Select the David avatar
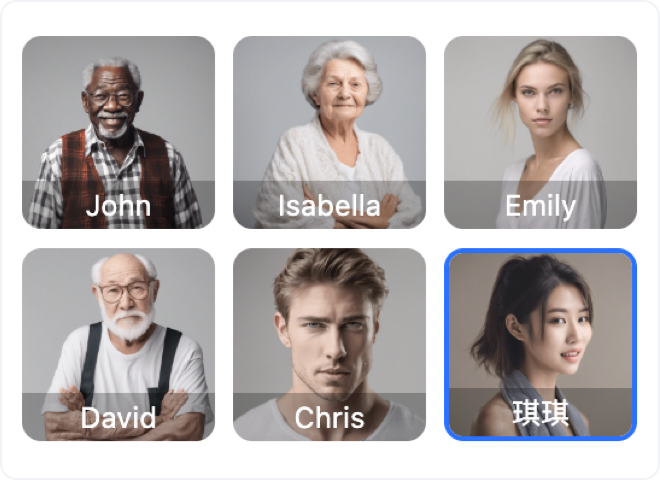This screenshot has width=660, height=480. pos(118,344)
